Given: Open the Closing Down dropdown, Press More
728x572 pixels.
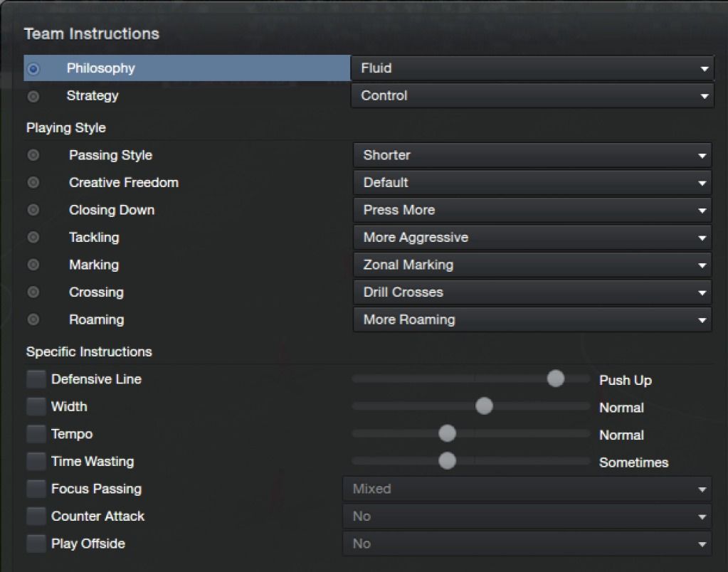Looking at the screenshot, I should coord(532,210).
